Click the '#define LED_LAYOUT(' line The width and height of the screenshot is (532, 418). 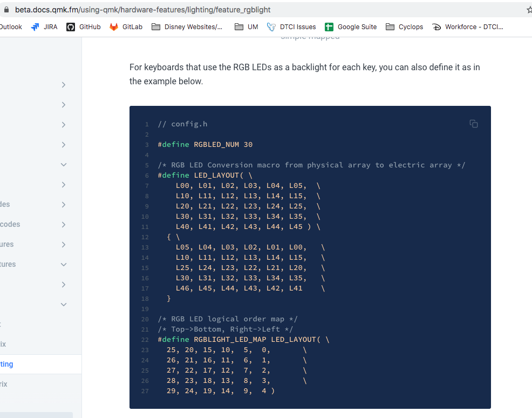click(x=205, y=175)
